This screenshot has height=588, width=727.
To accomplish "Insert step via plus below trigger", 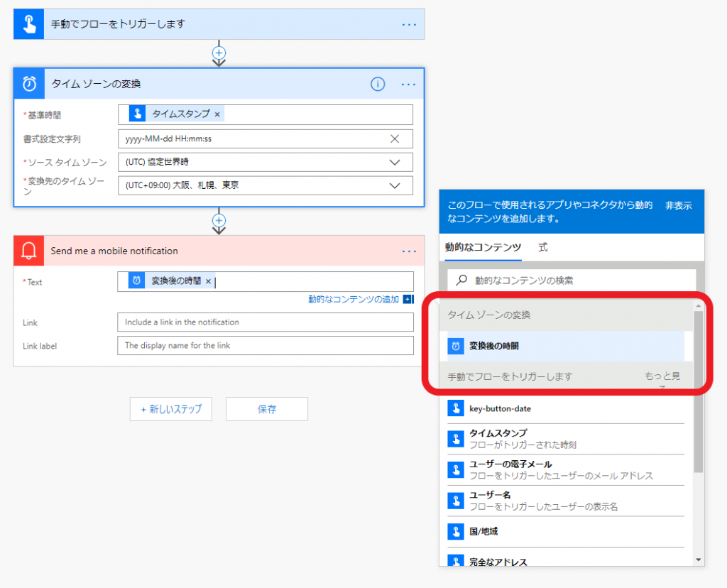I will pyautogui.click(x=219, y=53).
